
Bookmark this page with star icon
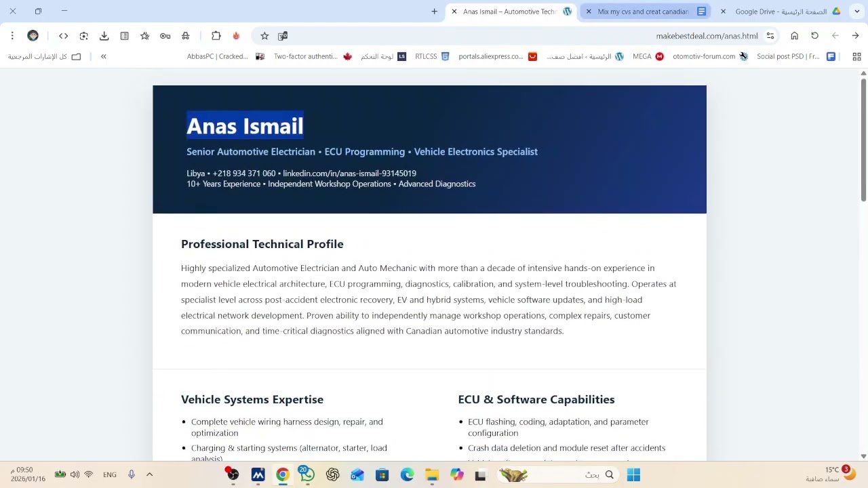pyautogui.click(x=264, y=36)
